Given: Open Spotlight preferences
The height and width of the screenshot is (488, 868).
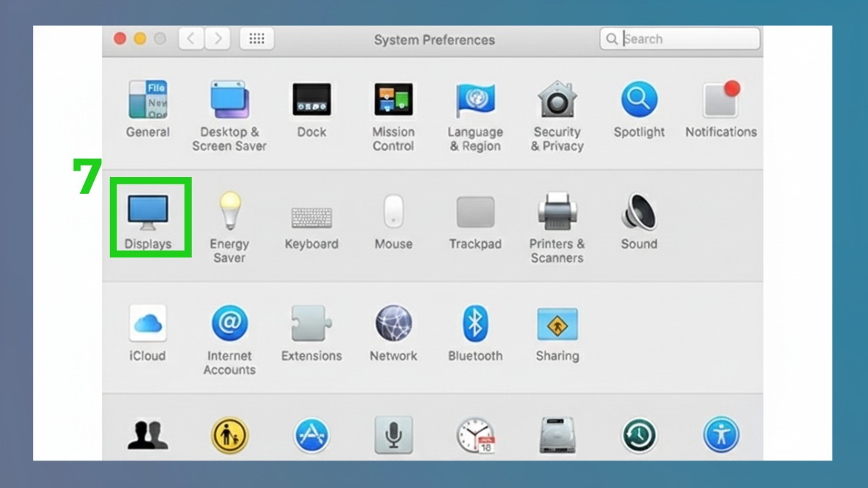Looking at the screenshot, I should point(639,99).
